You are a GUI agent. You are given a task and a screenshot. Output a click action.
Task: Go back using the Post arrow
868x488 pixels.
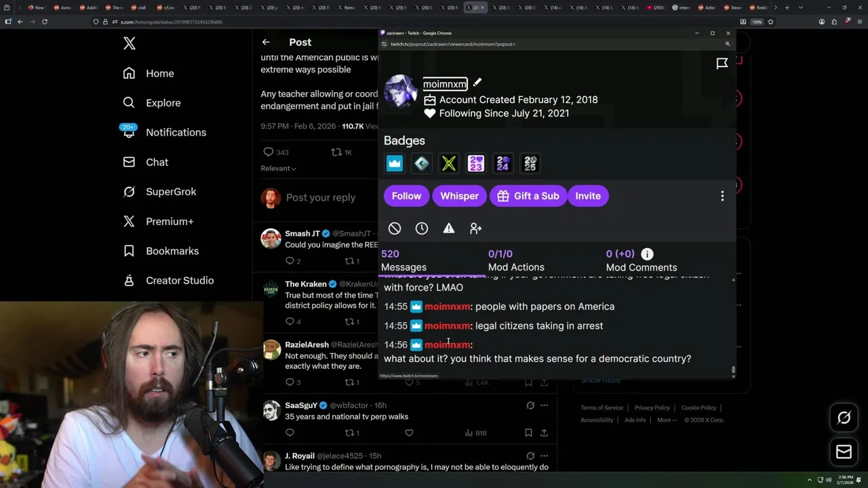(266, 42)
